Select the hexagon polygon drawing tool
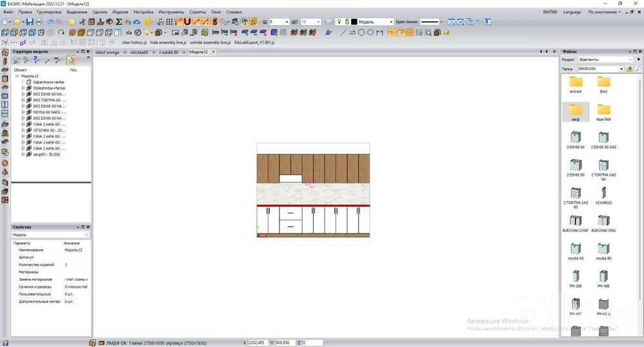644x347 pixels. point(370,32)
